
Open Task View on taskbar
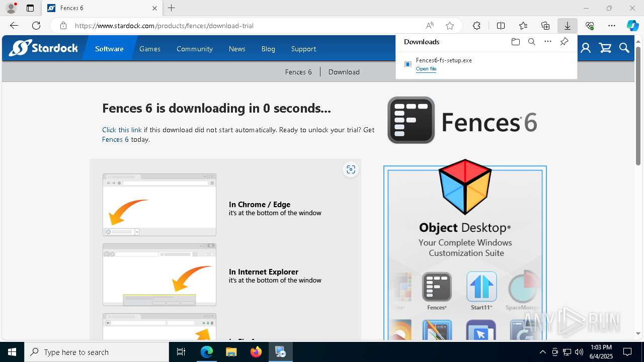click(181, 352)
